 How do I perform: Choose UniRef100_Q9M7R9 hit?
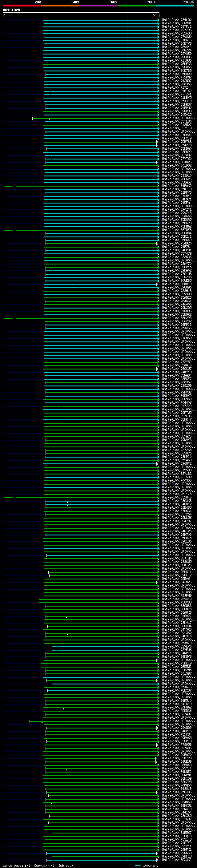(176, 758)
